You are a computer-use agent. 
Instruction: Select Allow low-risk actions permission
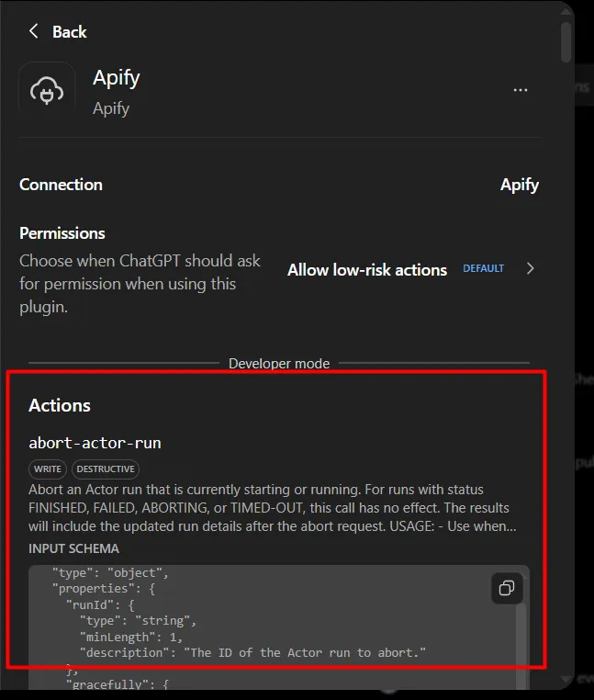(x=367, y=270)
